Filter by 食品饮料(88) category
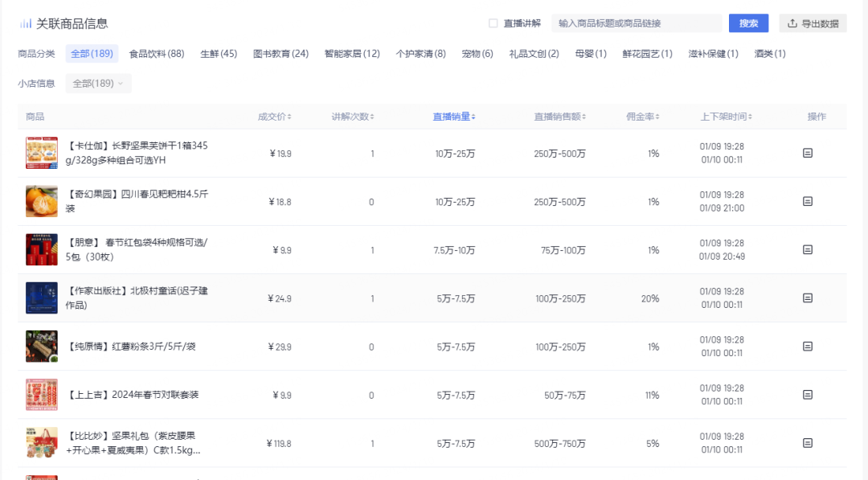The width and height of the screenshot is (868, 480). [x=157, y=54]
